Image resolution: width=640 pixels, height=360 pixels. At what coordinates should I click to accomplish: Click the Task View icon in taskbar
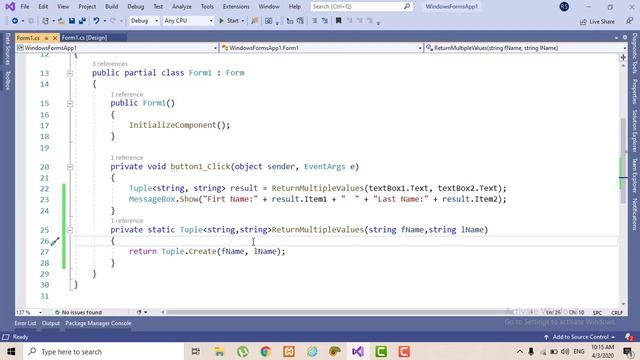click(x=196, y=351)
